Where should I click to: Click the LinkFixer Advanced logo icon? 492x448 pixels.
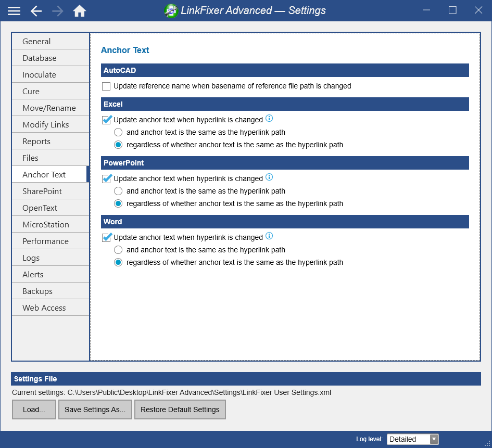(171, 11)
